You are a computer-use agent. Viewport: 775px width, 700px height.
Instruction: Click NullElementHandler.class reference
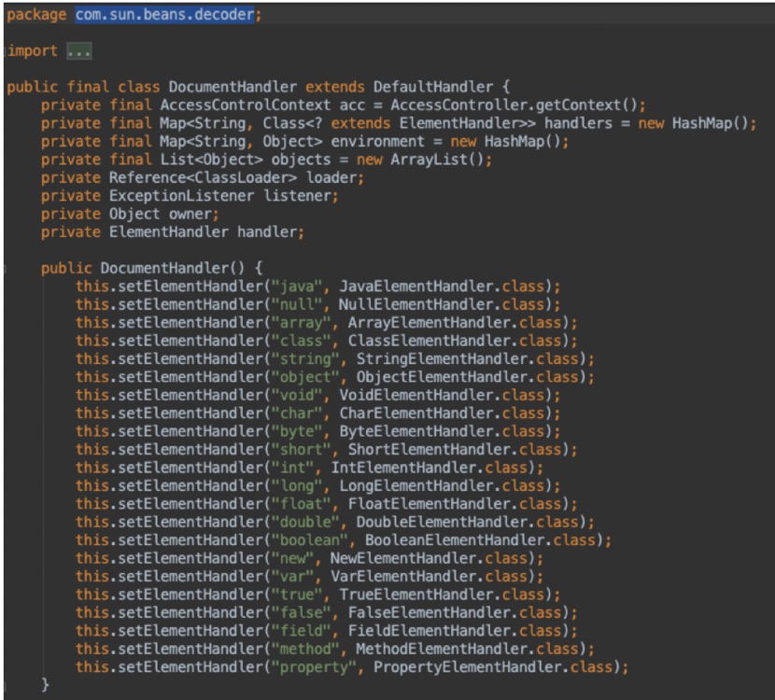coord(442,305)
